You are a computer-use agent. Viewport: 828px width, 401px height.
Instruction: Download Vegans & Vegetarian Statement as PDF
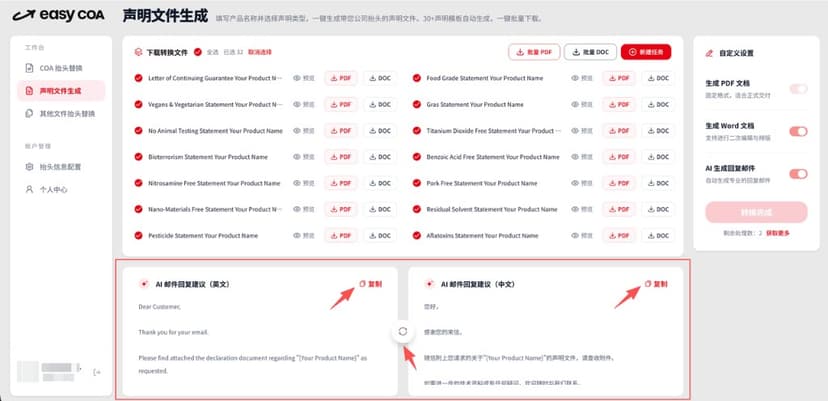(341, 105)
